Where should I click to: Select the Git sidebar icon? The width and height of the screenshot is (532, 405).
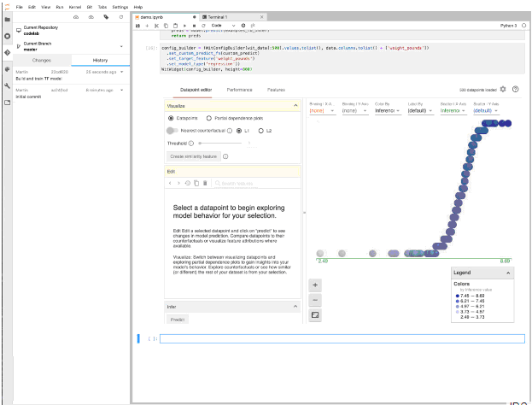click(x=7, y=53)
